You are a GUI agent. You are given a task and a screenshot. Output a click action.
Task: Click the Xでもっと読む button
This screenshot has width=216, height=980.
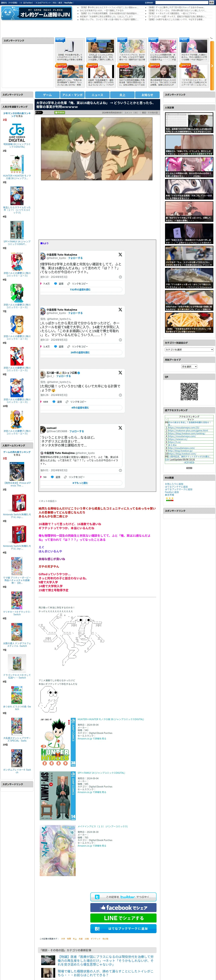click(80, 483)
